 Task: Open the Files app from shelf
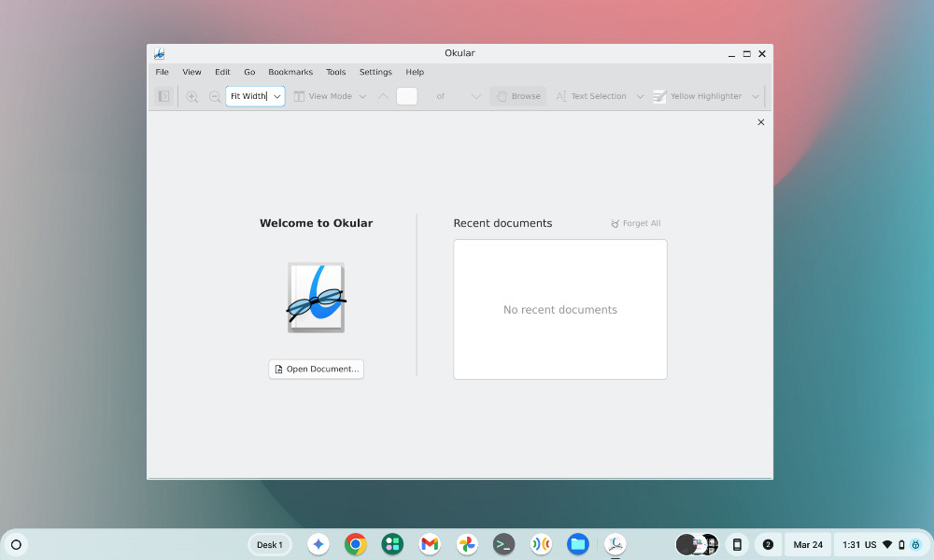578,544
